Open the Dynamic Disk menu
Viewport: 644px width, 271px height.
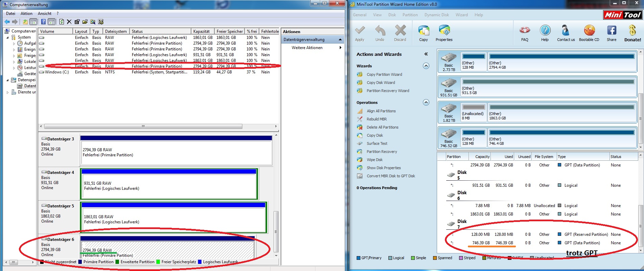pos(437,15)
